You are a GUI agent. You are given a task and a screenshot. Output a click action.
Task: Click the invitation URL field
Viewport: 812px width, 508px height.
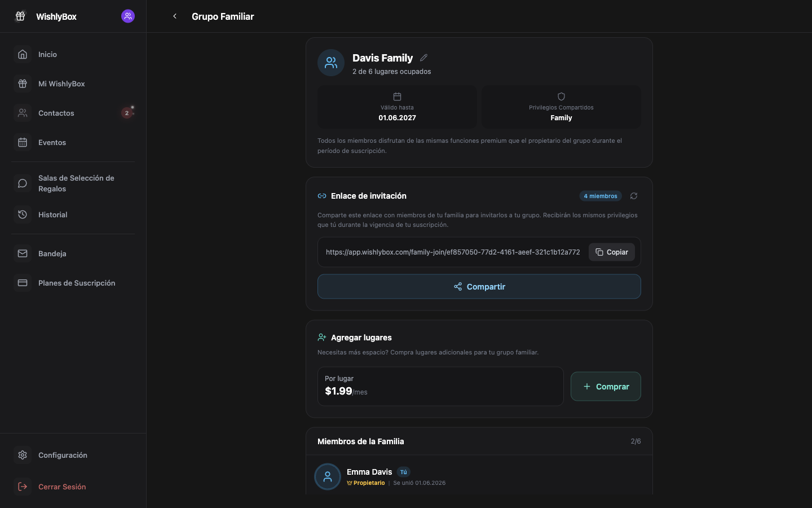453,252
